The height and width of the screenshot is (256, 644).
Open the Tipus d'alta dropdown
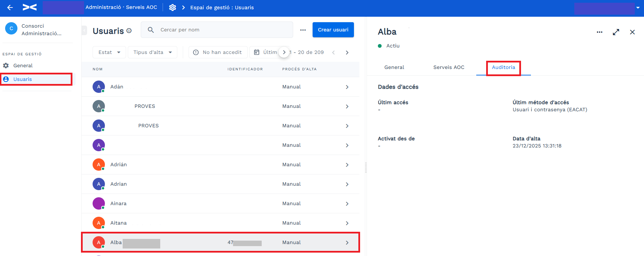tap(152, 52)
